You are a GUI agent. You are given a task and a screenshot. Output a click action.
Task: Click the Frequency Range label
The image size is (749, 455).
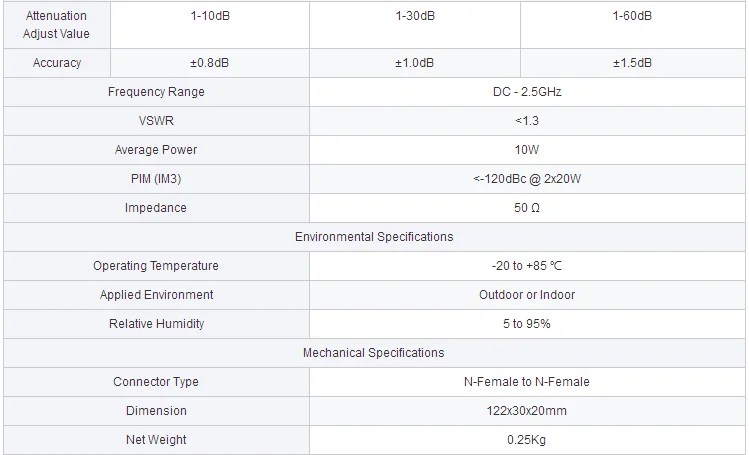[156, 92]
